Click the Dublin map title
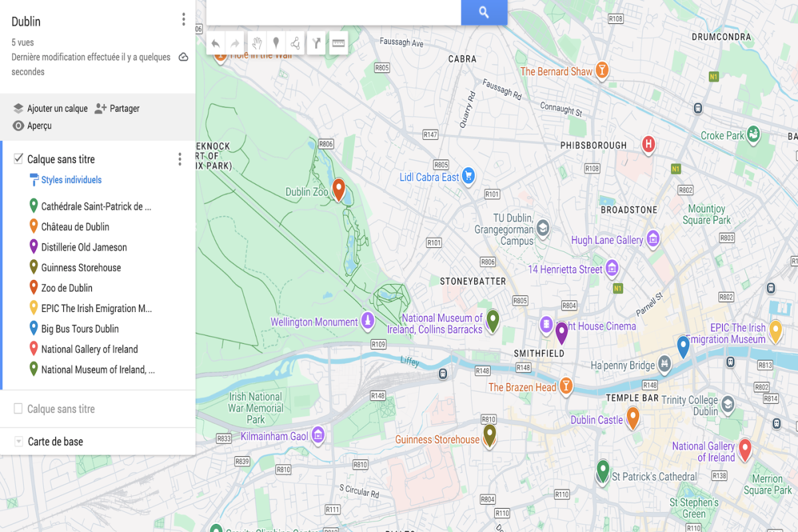Image resolution: width=798 pixels, height=532 pixels. 26,22
